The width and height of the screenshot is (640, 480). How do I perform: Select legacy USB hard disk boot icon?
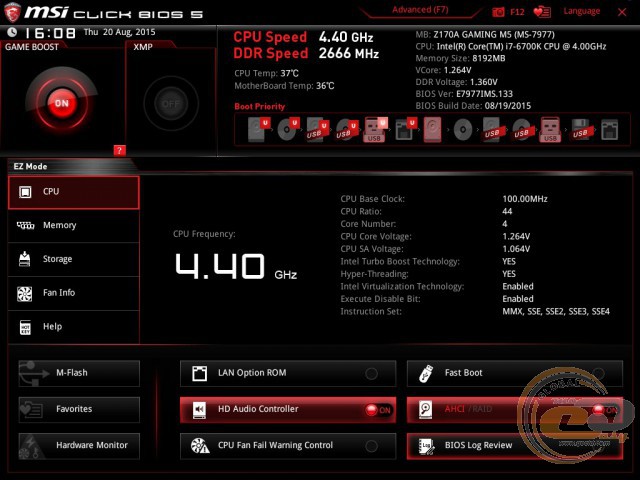[492, 129]
